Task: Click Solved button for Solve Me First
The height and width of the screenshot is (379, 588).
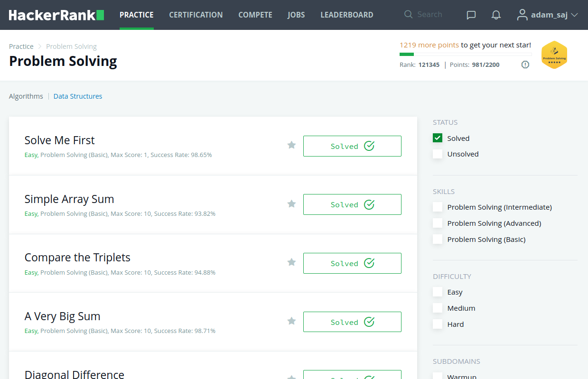Action: point(352,146)
